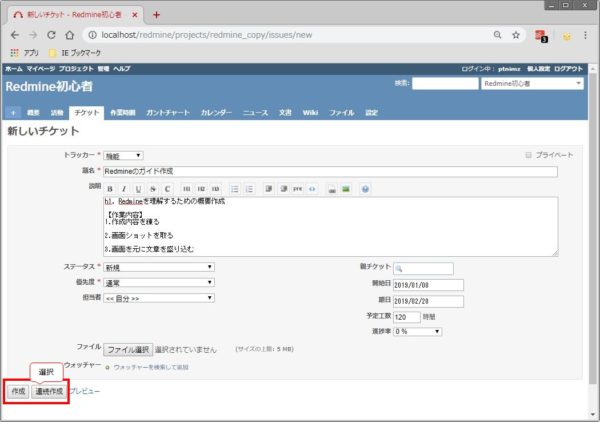The image size is (600, 422).
Task: Insert preformatted text with pre icon
Action: [298, 189]
